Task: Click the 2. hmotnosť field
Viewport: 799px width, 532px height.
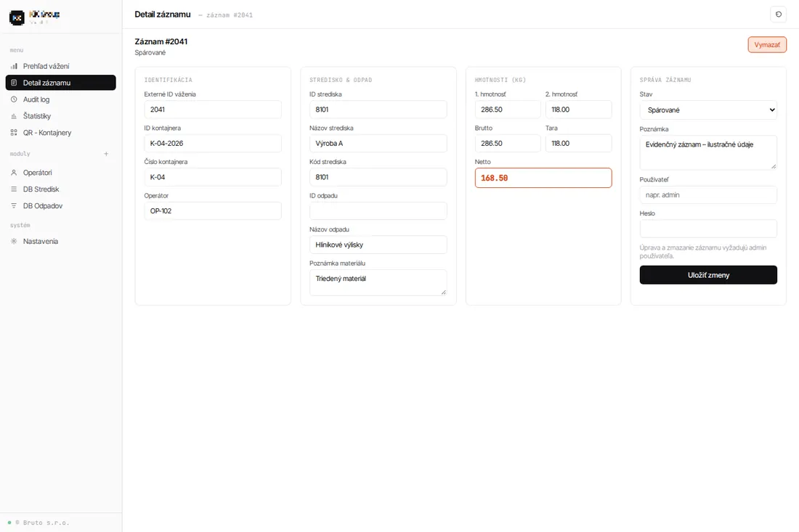Action: pyautogui.click(x=578, y=110)
